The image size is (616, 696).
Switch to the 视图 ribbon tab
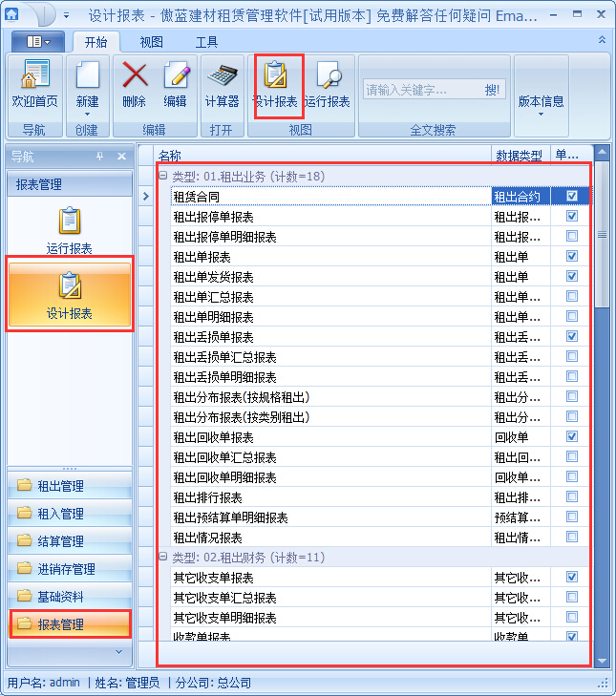point(151,42)
